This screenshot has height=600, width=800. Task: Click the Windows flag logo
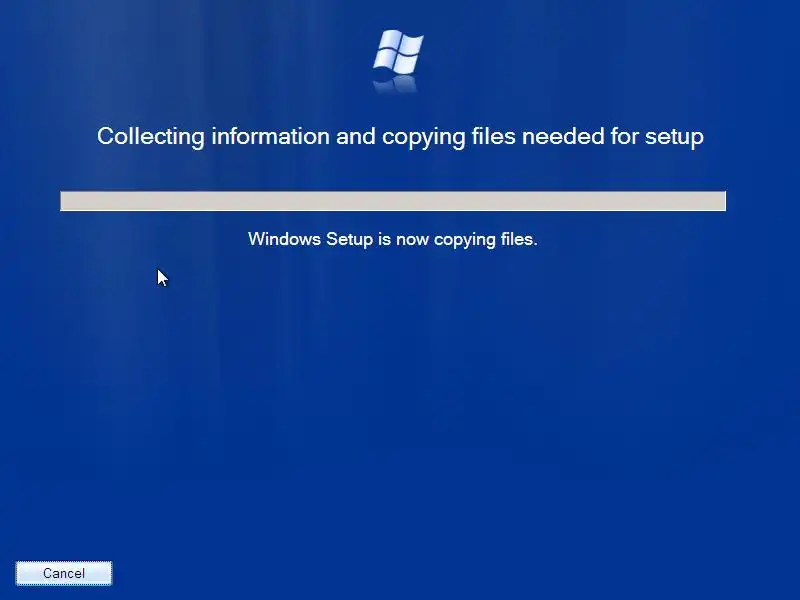click(x=398, y=51)
